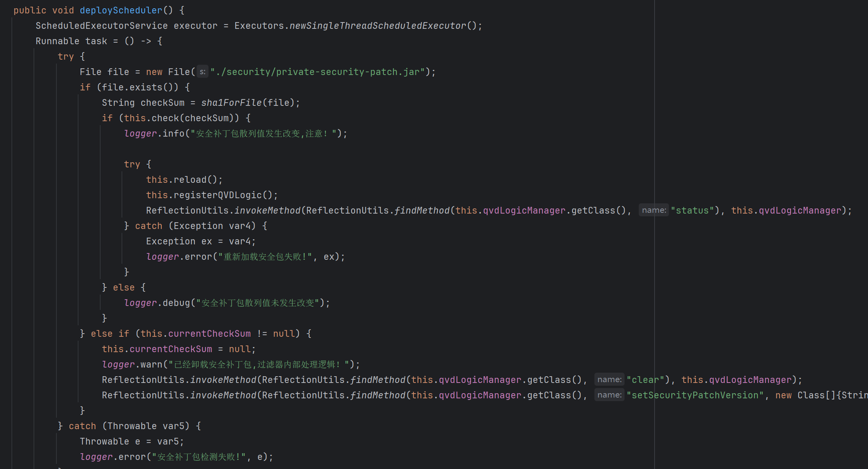
Task: Click the "clear" string literal
Action: click(645, 380)
